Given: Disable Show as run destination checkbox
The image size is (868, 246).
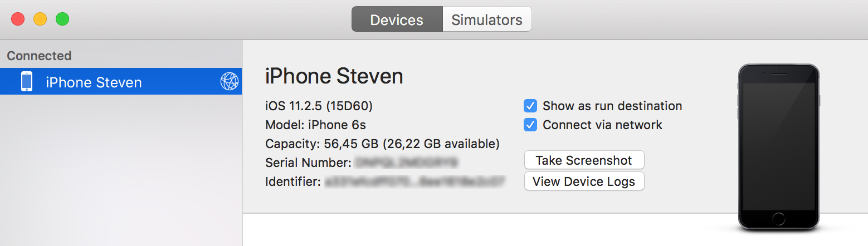Looking at the screenshot, I should (531, 106).
